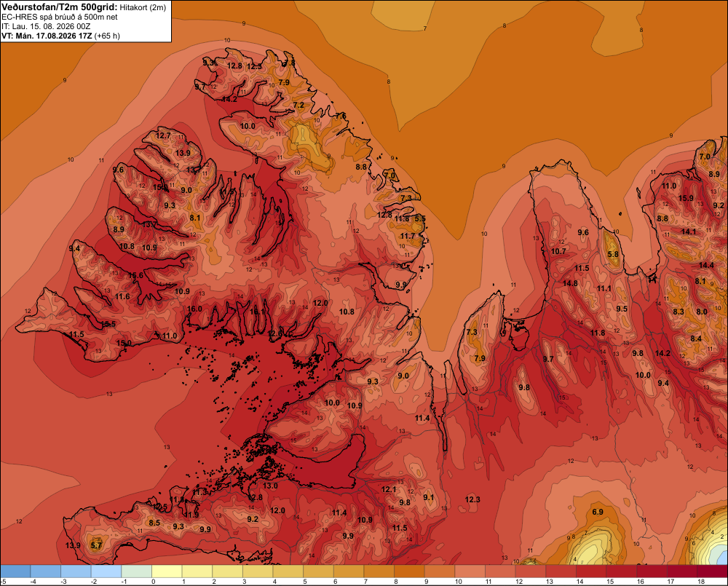Image resolution: width=728 pixels, height=586 pixels.
Task: Click the '15.5' temperature value
Action: [x=108, y=324]
